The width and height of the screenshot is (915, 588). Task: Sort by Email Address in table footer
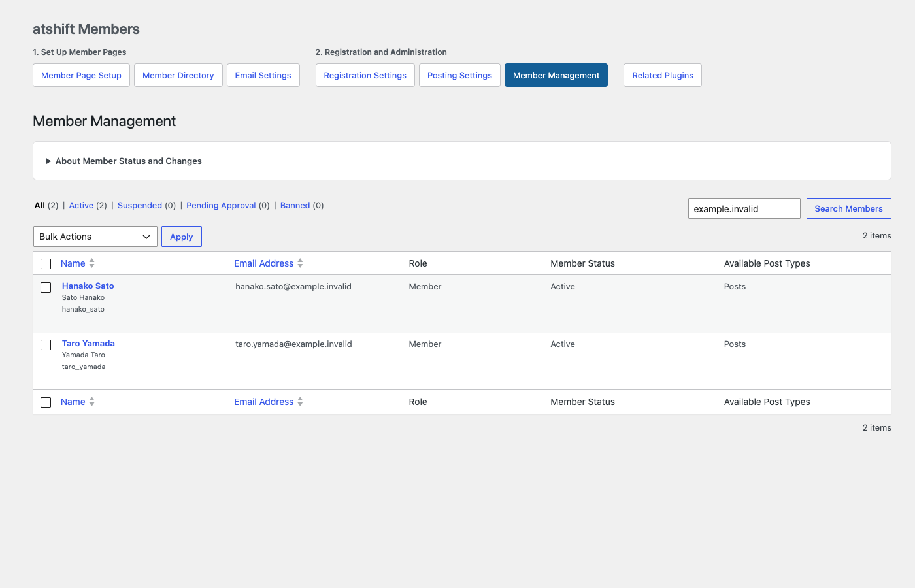[264, 402]
